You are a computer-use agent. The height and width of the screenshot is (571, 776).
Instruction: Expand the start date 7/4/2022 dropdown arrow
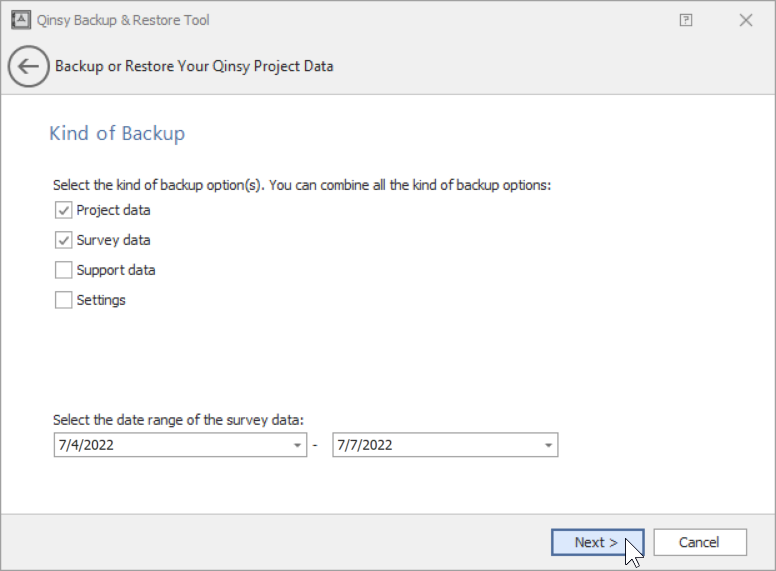298,445
